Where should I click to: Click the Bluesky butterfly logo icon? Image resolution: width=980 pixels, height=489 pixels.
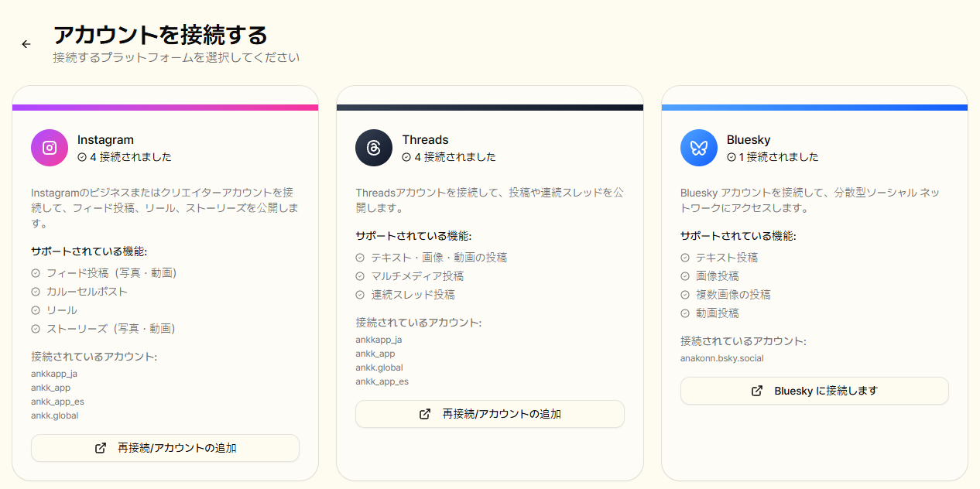699,148
